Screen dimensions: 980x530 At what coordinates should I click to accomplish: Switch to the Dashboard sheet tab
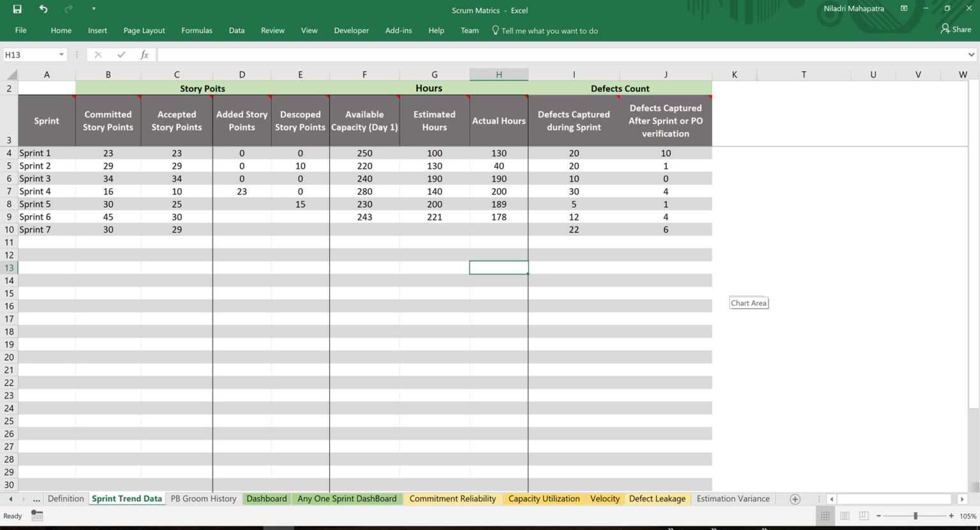(x=266, y=499)
